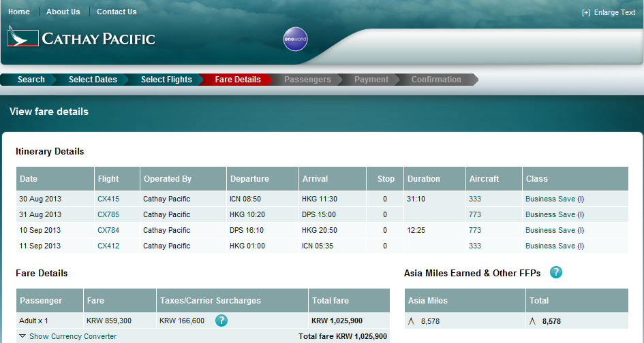Select the date 11 Sep 2013
The height and width of the screenshot is (343, 644).
coord(40,246)
